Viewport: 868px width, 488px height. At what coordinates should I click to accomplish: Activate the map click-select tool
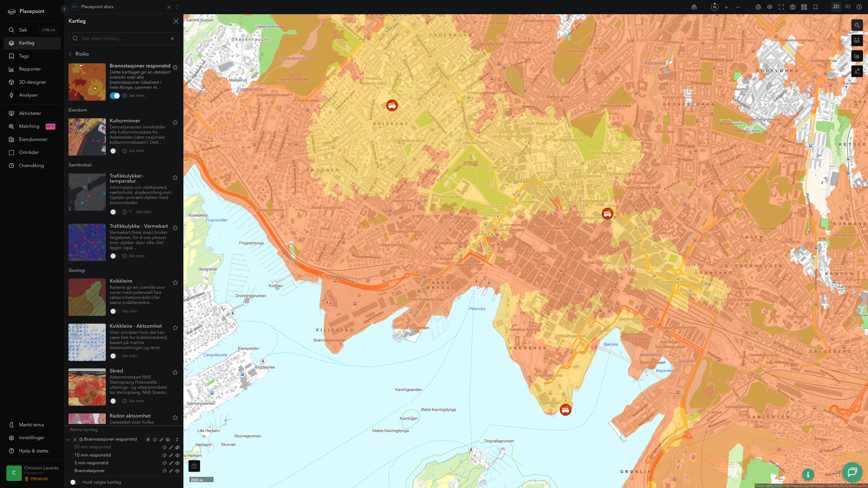tap(857, 25)
